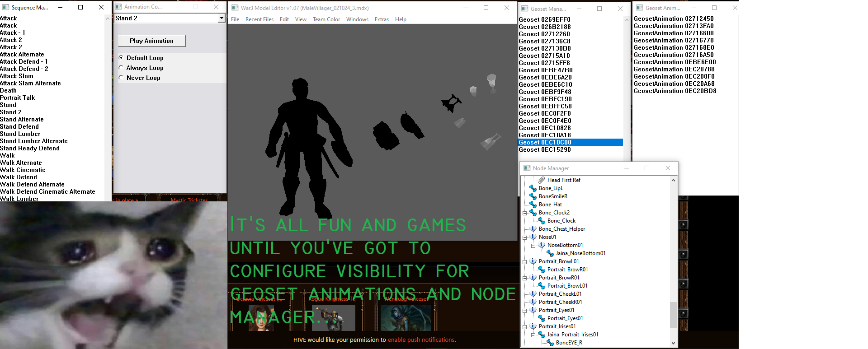This screenshot has height=349, width=868.
Task: Click the bone icon of Jaina_NoseBottom01
Action: 550,253
